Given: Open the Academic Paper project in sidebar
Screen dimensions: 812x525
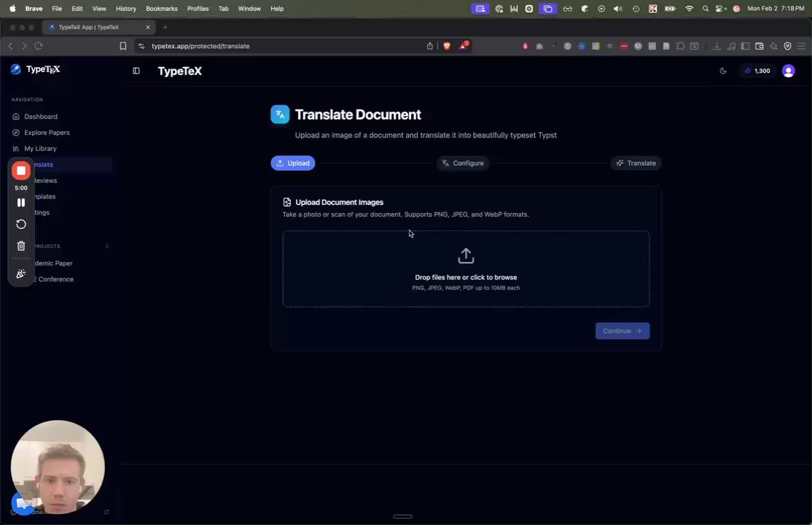Looking at the screenshot, I should click(52, 263).
